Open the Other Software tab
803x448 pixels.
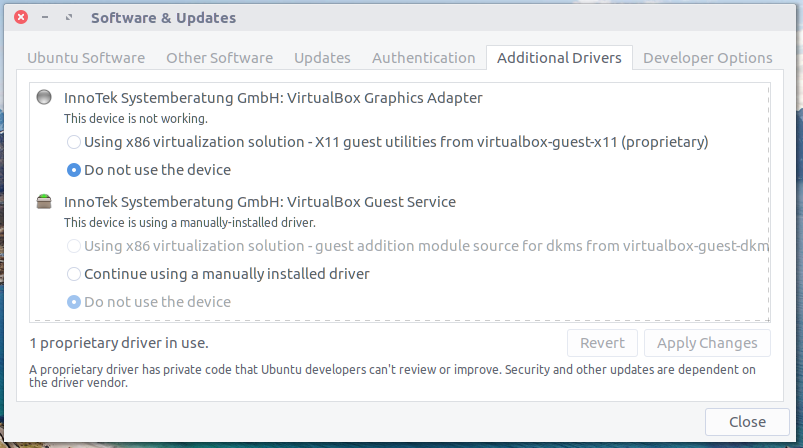[219, 58]
